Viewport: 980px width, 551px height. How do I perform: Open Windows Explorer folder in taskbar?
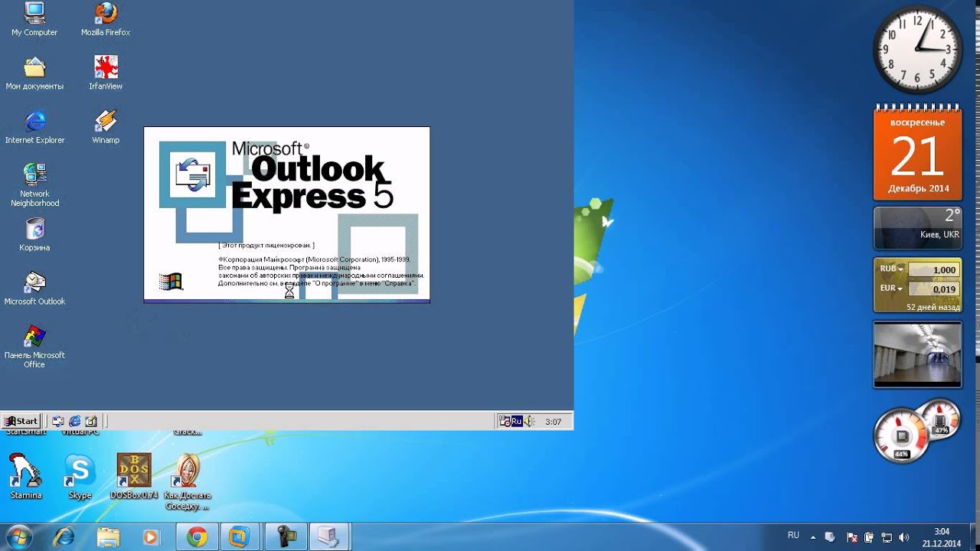[108, 537]
